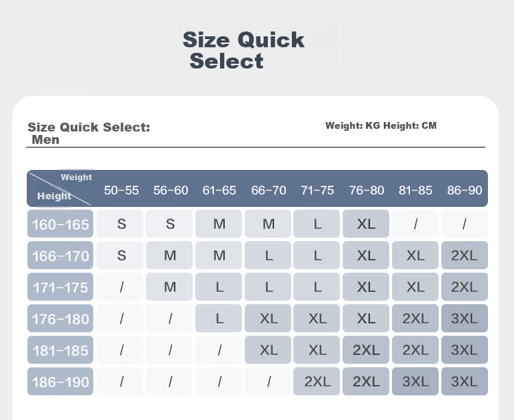Viewport: 514px width, 420px height.
Task: Click the Weight: KG Height: CM label
Action: [x=381, y=125]
